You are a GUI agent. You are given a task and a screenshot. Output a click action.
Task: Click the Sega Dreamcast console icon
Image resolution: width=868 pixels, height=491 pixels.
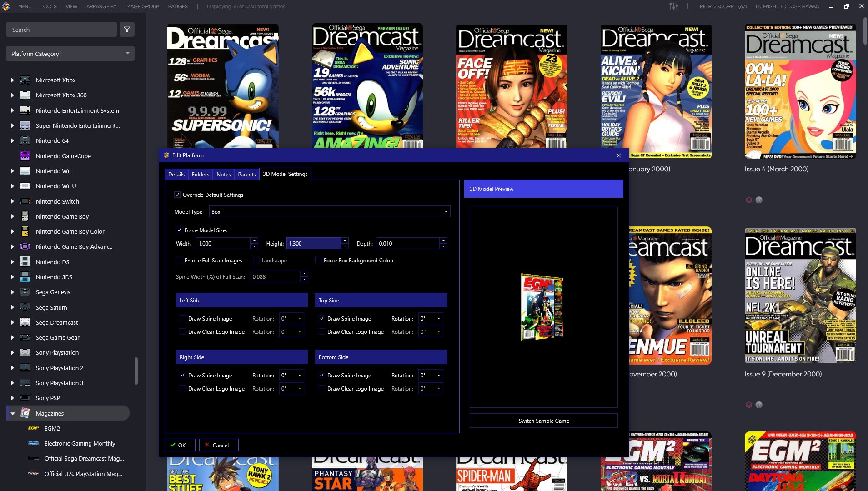point(25,322)
